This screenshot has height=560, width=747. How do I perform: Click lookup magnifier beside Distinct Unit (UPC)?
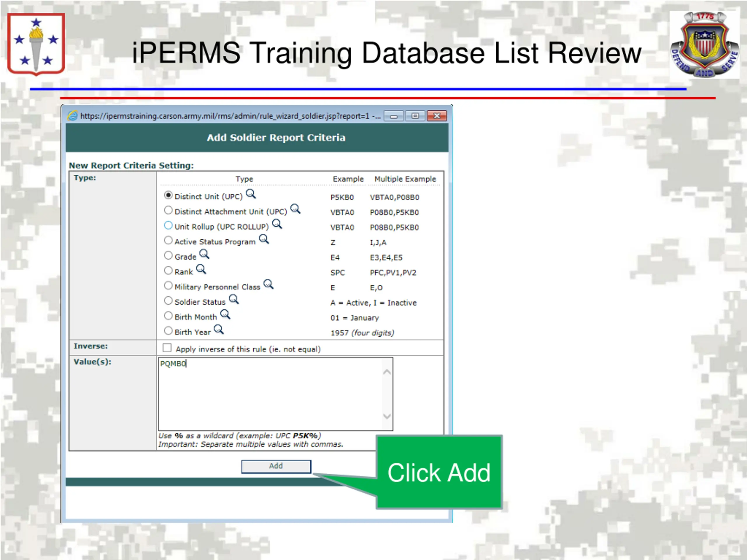point(251,194)
